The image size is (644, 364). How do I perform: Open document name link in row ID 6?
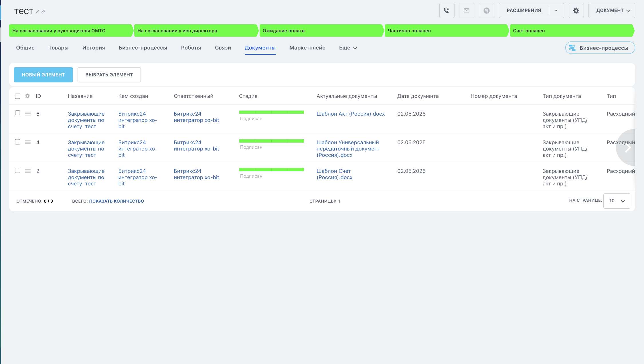click(x=86, y=120)
